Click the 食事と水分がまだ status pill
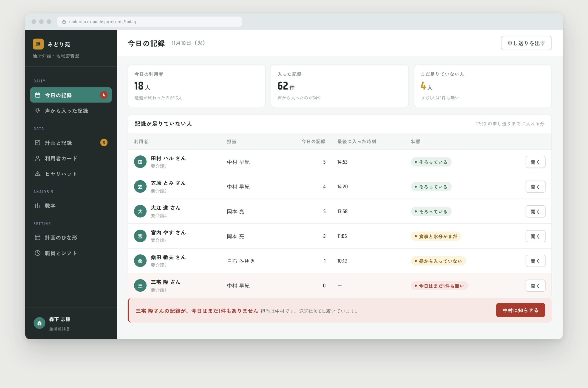Screen dimensions: 588x388 pos(436,236)
